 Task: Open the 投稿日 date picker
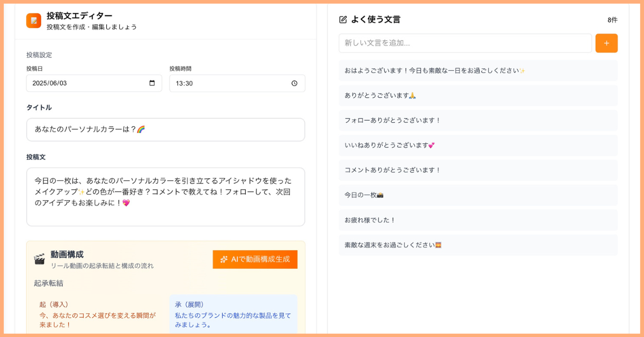pyautogui.click(x=94, y=83)
